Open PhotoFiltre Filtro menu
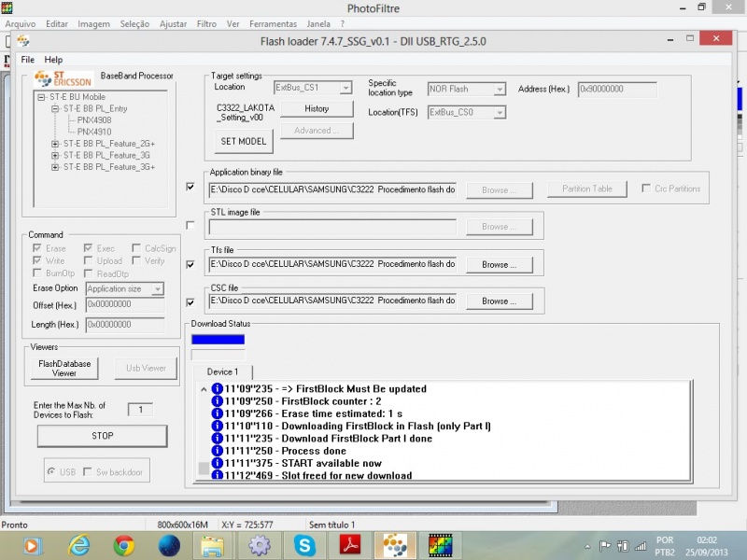The width and height of the screenshot is (747, 560). click(206, 24)
